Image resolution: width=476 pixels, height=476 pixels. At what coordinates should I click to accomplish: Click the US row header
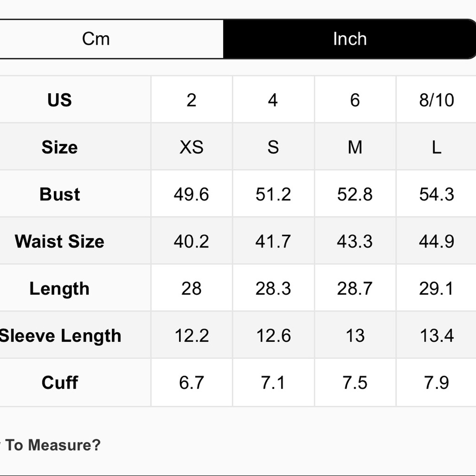59,100
